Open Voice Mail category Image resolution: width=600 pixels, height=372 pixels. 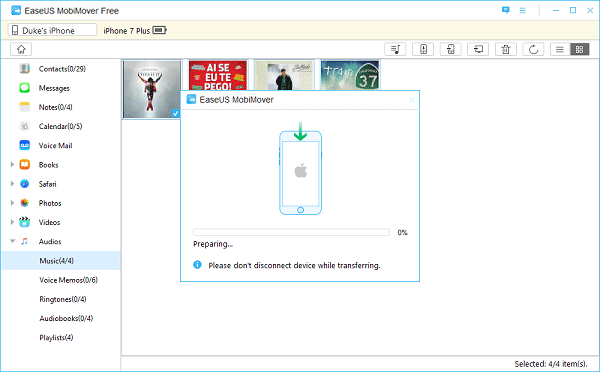(55, 145)
